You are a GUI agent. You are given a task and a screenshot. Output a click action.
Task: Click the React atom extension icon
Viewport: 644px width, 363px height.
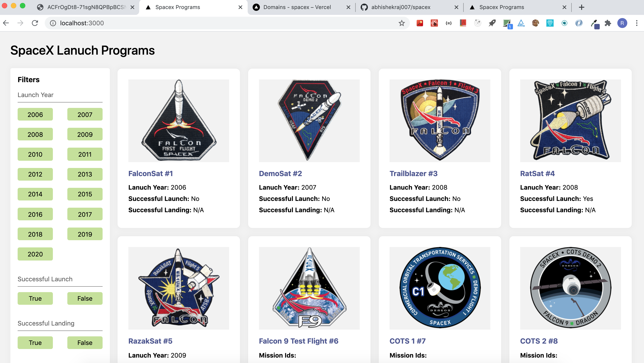(x=434, y=23)
